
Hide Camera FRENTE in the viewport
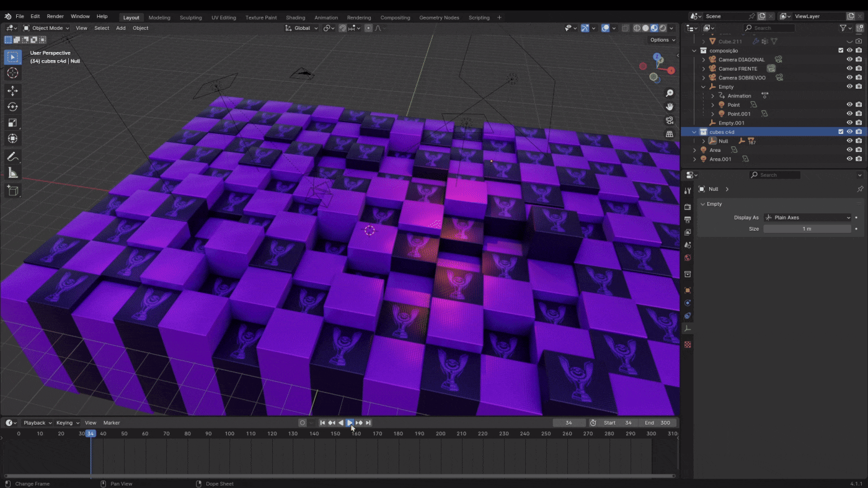(849, 69)
